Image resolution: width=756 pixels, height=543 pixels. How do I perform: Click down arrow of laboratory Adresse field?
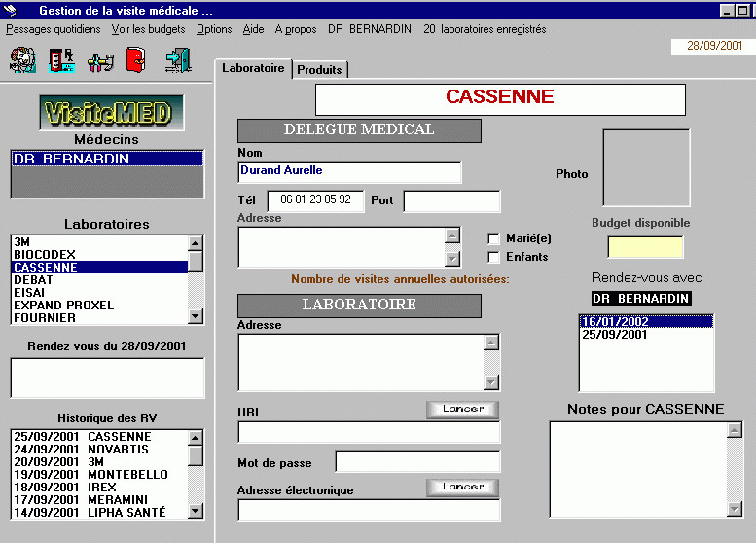491,382
